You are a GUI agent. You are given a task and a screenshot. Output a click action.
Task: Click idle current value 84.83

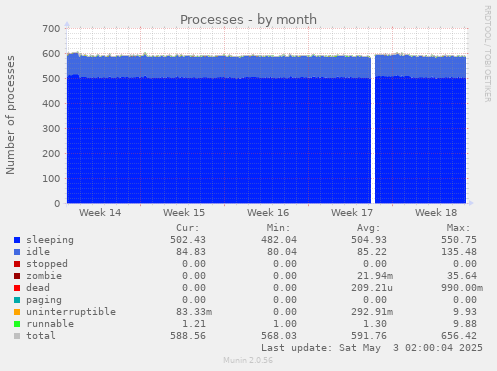[191, 252]
